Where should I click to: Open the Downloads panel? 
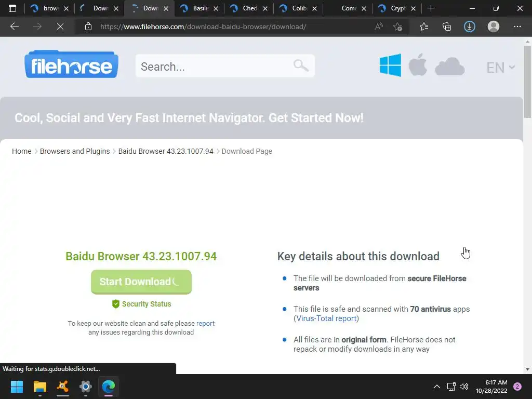pyautogui.click(x=470, y=26)
